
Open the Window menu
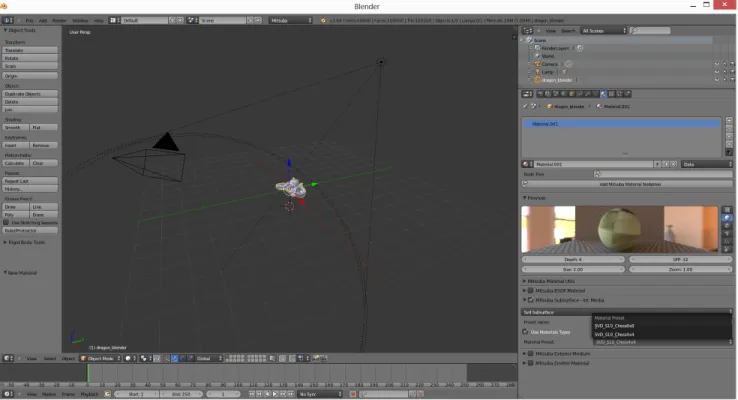click(x=80, y=21)
